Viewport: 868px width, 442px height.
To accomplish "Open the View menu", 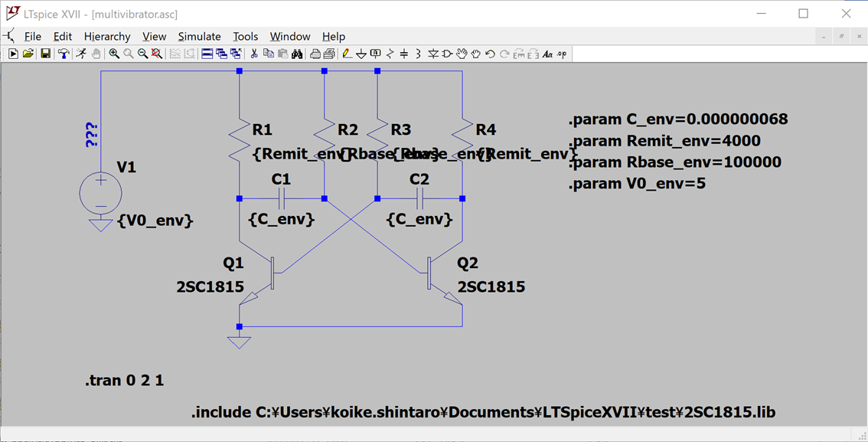I will click(x=155, y=37).
